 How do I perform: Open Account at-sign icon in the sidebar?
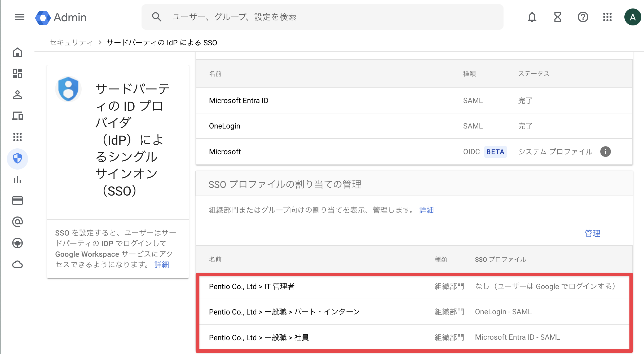pos(17,222)
